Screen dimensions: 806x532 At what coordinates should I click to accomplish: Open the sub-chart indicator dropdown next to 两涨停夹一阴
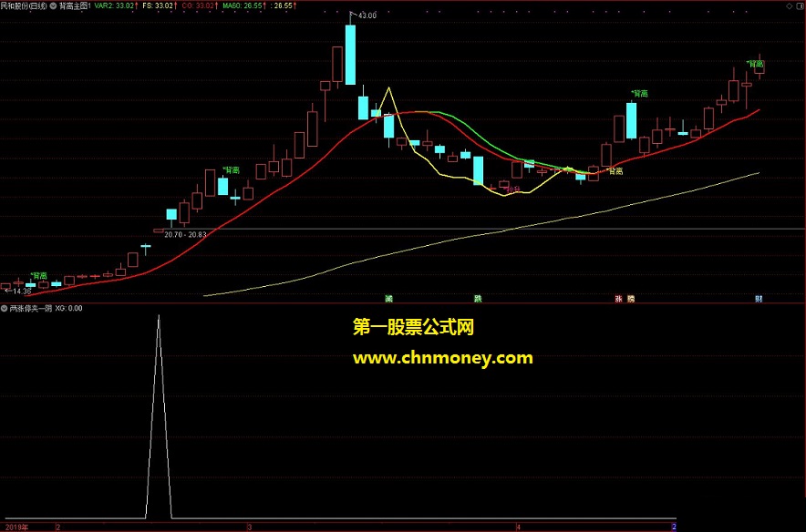tap(5, 308)
